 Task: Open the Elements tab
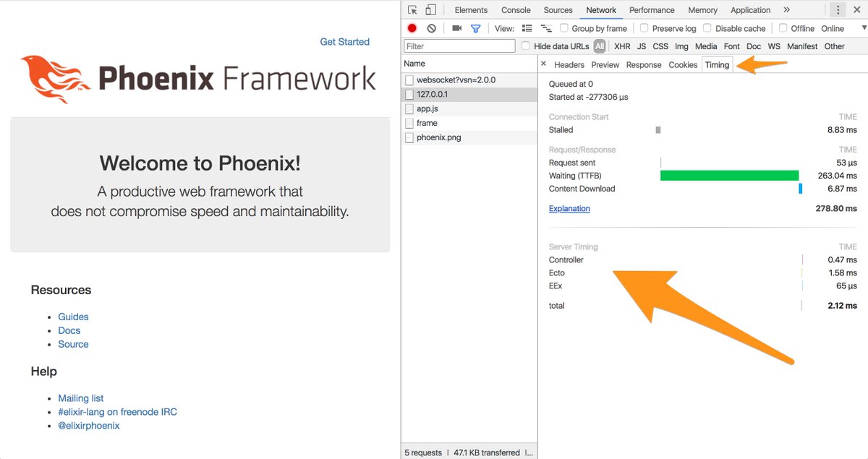[471, 10]
